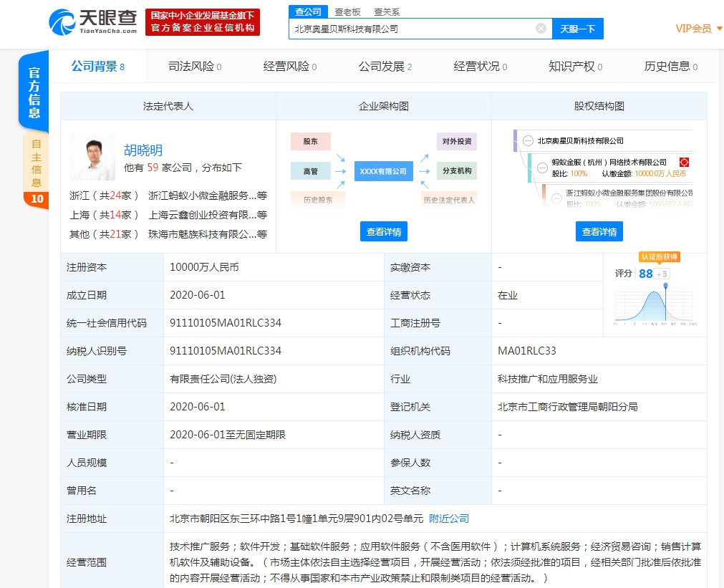Open the 历史信息 tab
The width and height of the screenshot is (724, 588).
(671, 67)
